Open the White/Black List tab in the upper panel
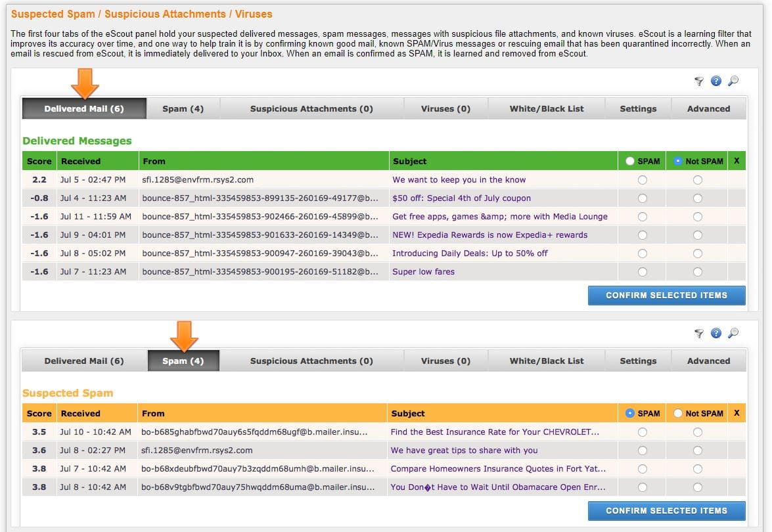The height and width of the screenshot is (532, 772). 546,109
